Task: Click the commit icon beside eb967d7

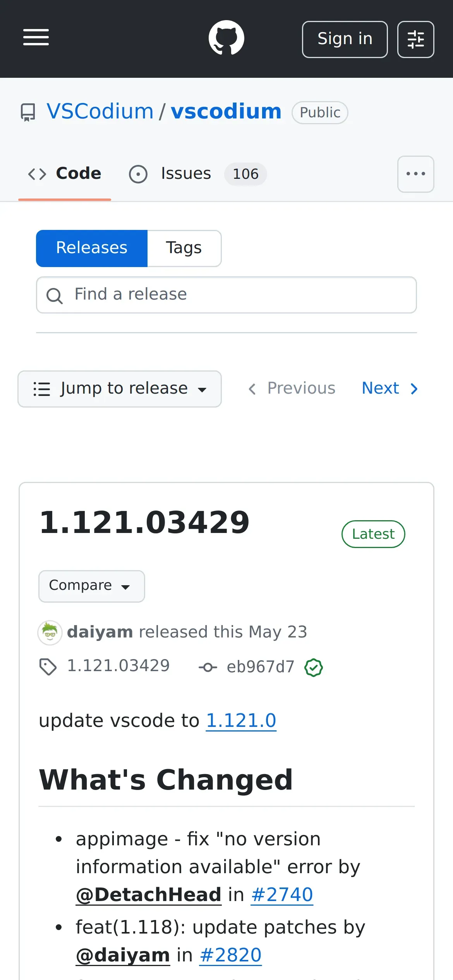Action: coord(208,667)
